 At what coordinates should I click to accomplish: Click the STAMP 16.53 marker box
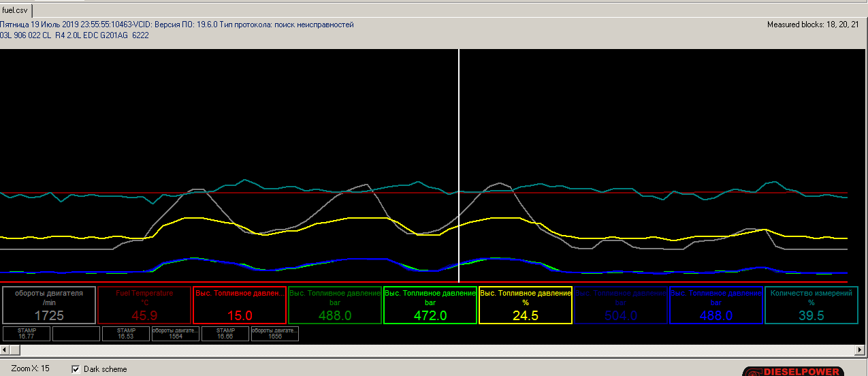pyautogui.click(x=125, y=333)
